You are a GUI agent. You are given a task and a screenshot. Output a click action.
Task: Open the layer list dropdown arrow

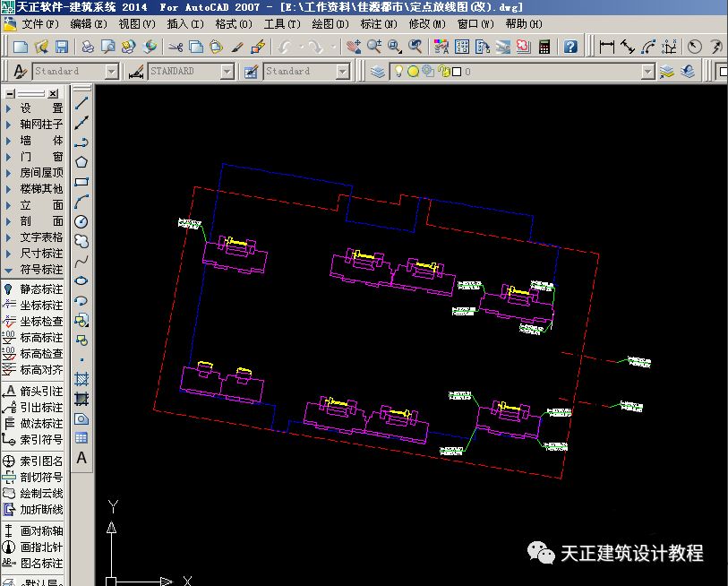(647, 72)
